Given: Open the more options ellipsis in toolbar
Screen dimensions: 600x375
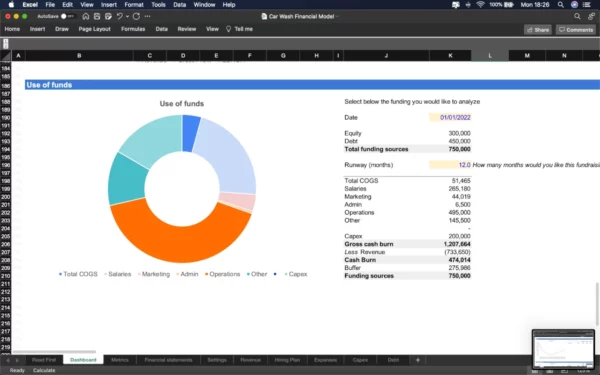Looking at the screenshot, I should click(x=148, y=16).
